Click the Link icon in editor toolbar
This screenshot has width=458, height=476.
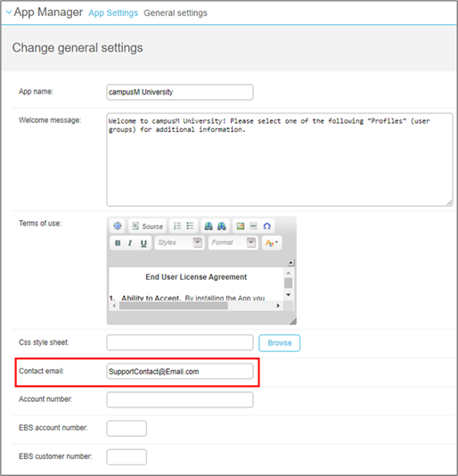tap(209, 226)
